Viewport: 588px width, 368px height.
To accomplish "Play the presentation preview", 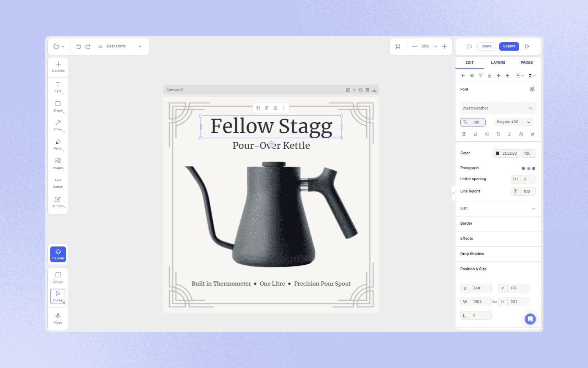I will pos(527,46).
